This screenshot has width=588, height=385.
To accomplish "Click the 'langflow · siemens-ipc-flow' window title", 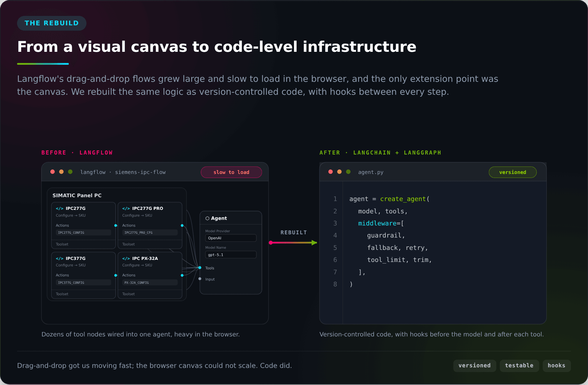I will coord(123,172).
